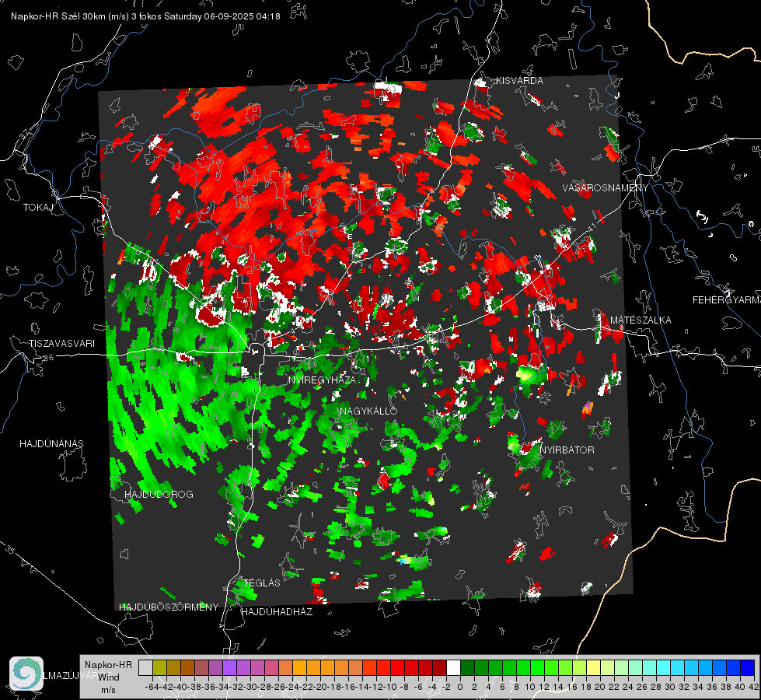The width and height of the screenshot is (761, 700).
Task: Select the TOKAJ city label
Action: [38, 208]
